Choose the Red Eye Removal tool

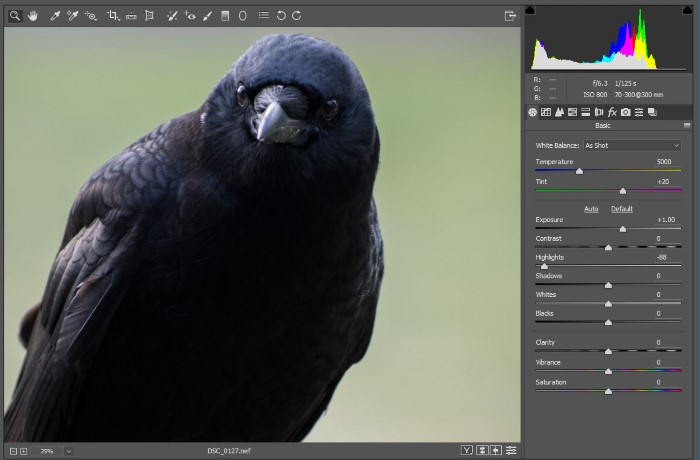(x=190, y=16)
